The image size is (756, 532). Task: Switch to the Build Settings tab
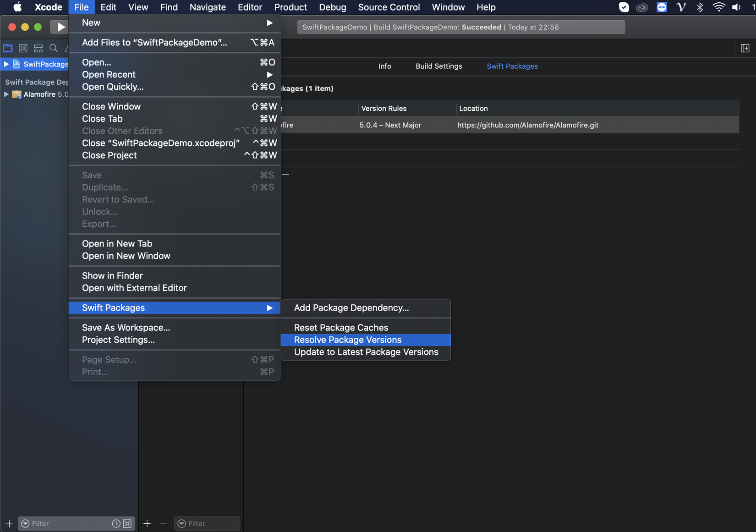pyautogui.click(x=438, y=66)
